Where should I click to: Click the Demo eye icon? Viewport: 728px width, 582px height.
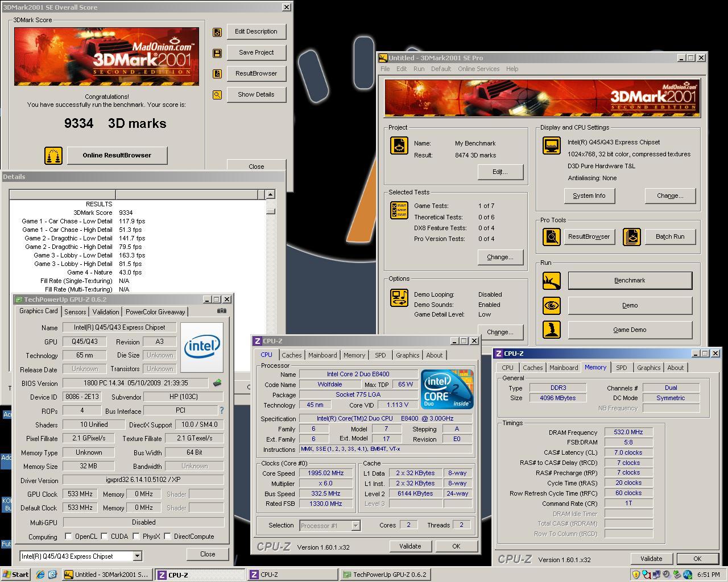pyautogui.click(x=552, y=305)
